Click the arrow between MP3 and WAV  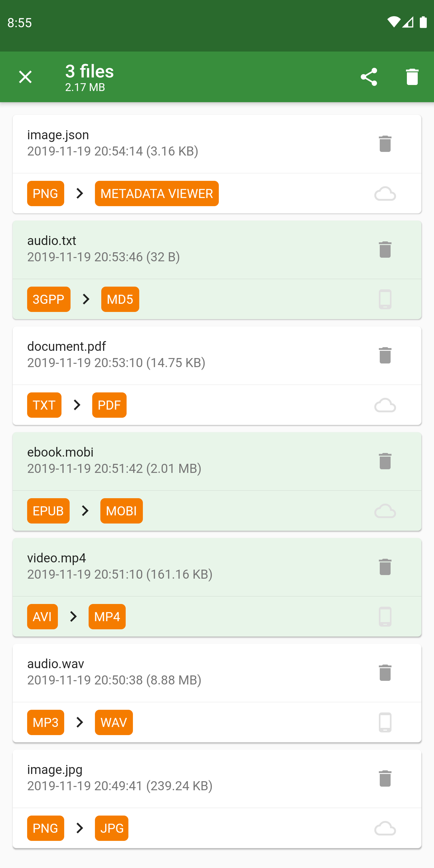click(x=80, y=722)
